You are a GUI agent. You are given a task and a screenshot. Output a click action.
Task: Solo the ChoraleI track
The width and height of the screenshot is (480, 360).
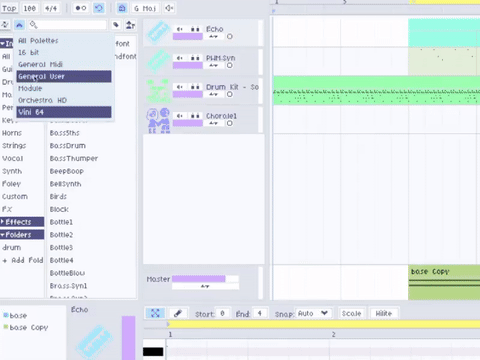click(195, 116)
